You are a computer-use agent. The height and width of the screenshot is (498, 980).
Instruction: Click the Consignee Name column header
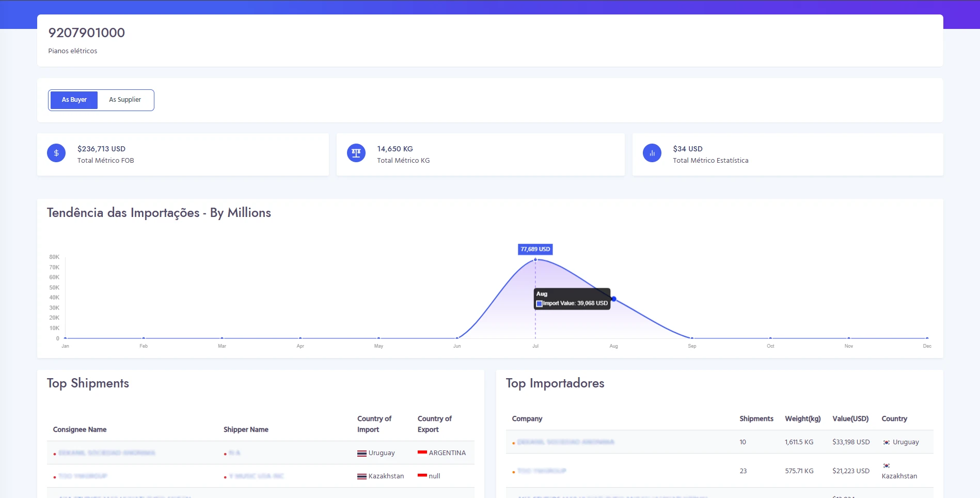(80, 429)
